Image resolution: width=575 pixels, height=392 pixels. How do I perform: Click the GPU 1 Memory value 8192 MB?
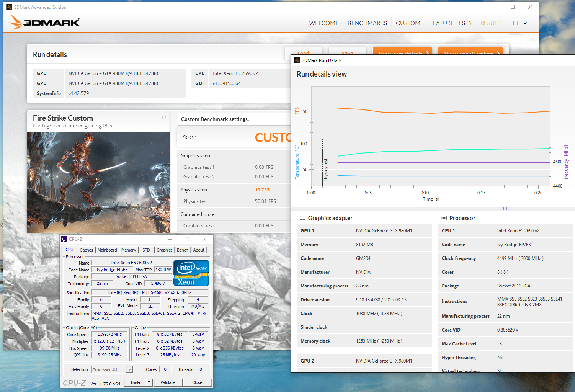coord(364,245)
